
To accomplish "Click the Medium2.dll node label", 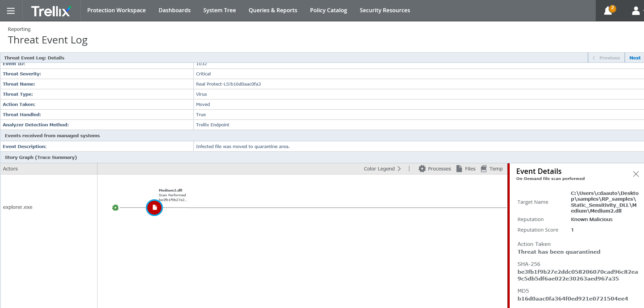I will [170, 190].
